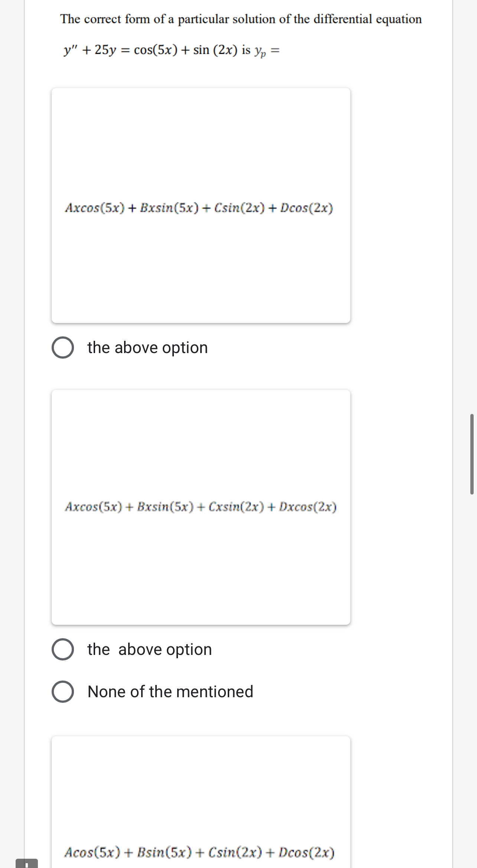
Task: Click the 'y_p =' text at question end
Action: (x=267, y=51)
